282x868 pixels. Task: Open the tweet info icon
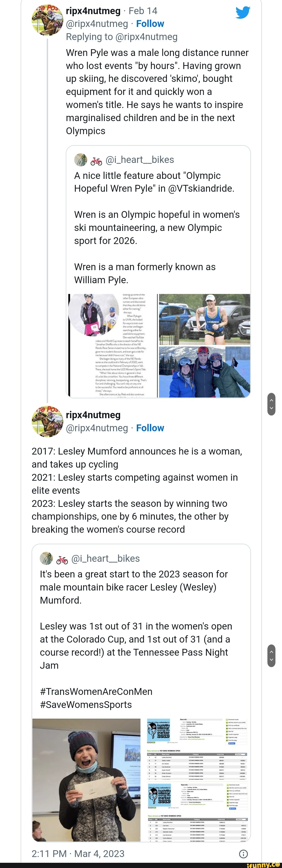(243, 854)
